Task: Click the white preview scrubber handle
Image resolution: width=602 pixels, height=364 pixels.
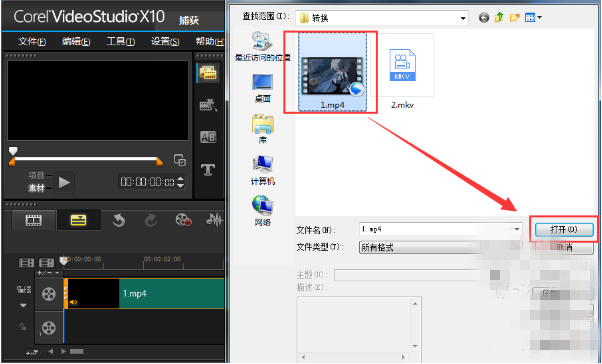Action: (x=13, y=151)
